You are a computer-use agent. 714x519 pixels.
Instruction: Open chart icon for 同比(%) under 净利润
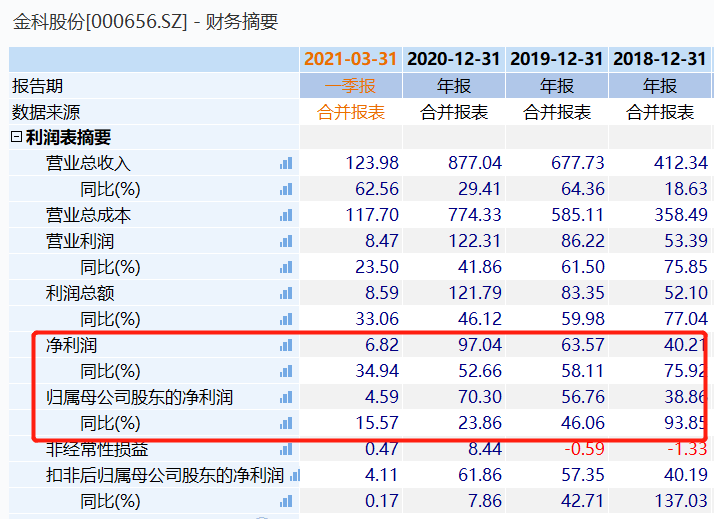pyautogui.click(x=286, y=371)
